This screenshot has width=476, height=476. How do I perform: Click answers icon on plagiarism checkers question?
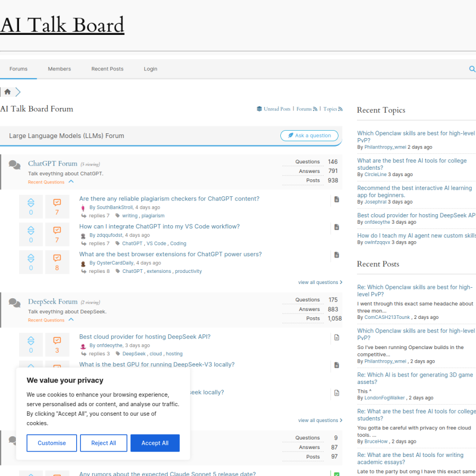point(57,203)
